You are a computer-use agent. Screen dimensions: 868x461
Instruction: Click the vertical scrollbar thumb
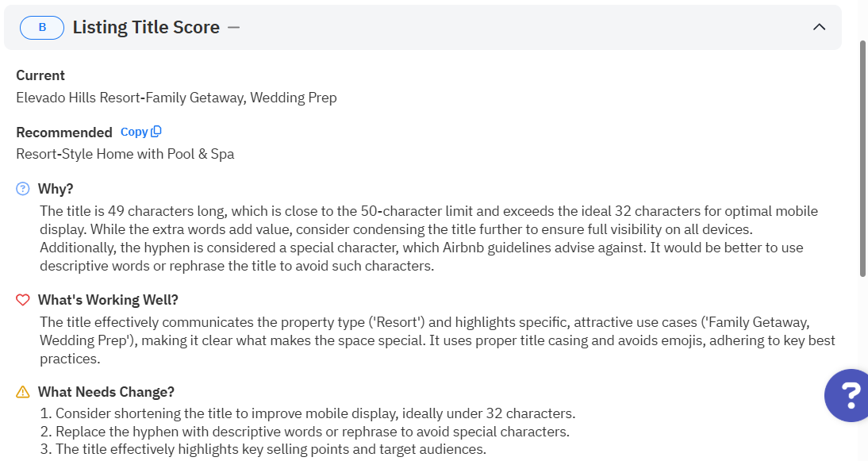[x=863, y=159]
